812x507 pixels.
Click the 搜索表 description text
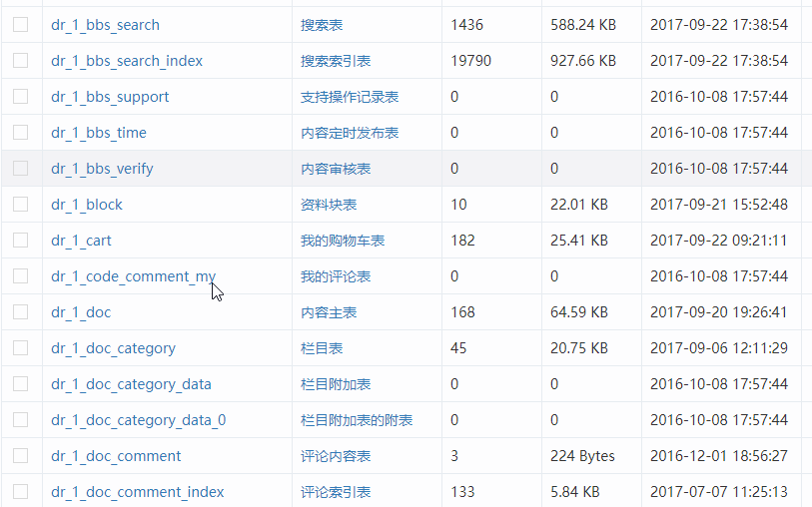(322, 25)
